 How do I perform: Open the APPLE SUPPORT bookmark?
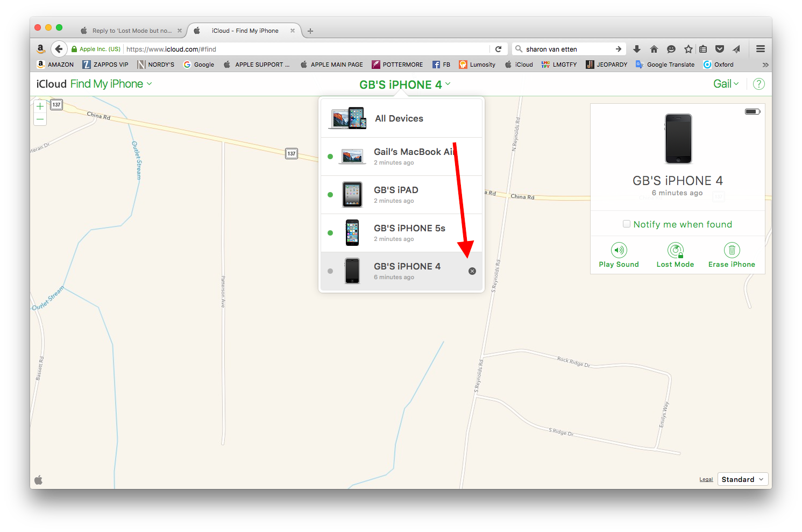pos(257,65)
